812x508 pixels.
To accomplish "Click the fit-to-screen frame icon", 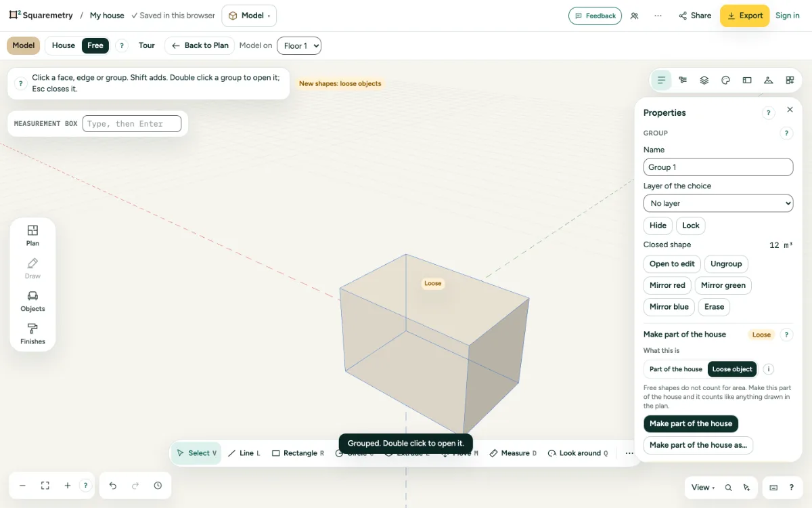I will pyautogui.click(x=45, y=486).
